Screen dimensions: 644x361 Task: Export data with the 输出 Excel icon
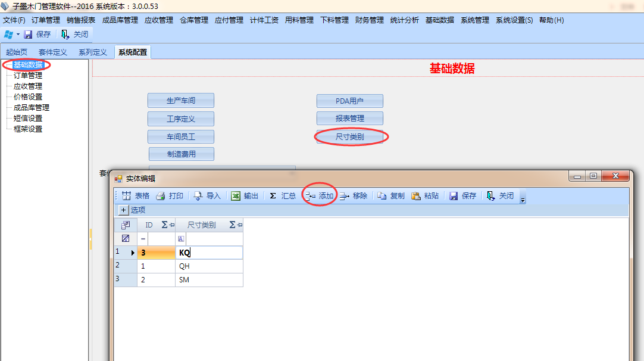236,196
